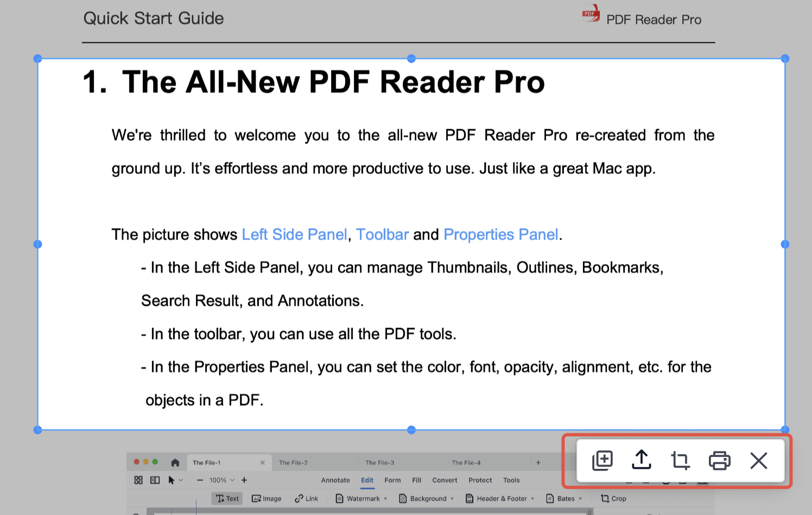Open the Properties Panel hyperlink
Viewport: 812px width, 515px height.
(x=500, y=235)
